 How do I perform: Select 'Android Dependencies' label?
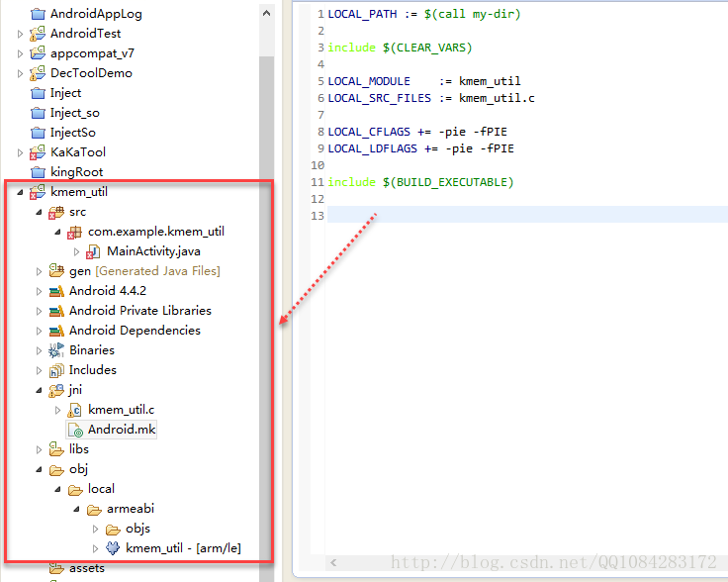pyautogui.click(x=135, y=331)
